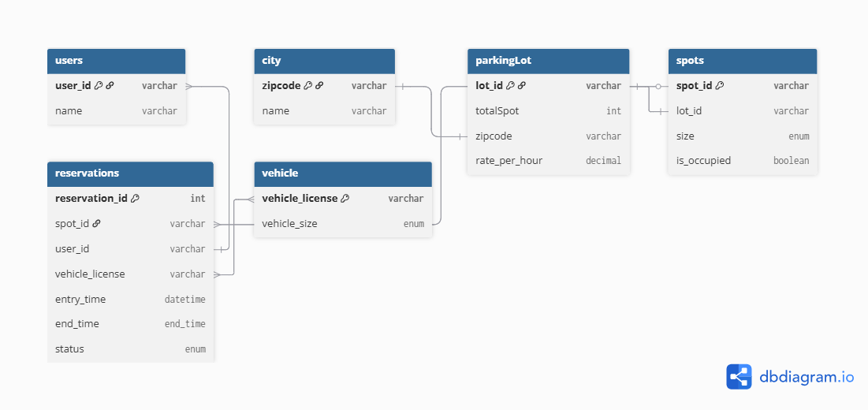Click the totalSpot field in parkingLot

[x=548, y=111]
